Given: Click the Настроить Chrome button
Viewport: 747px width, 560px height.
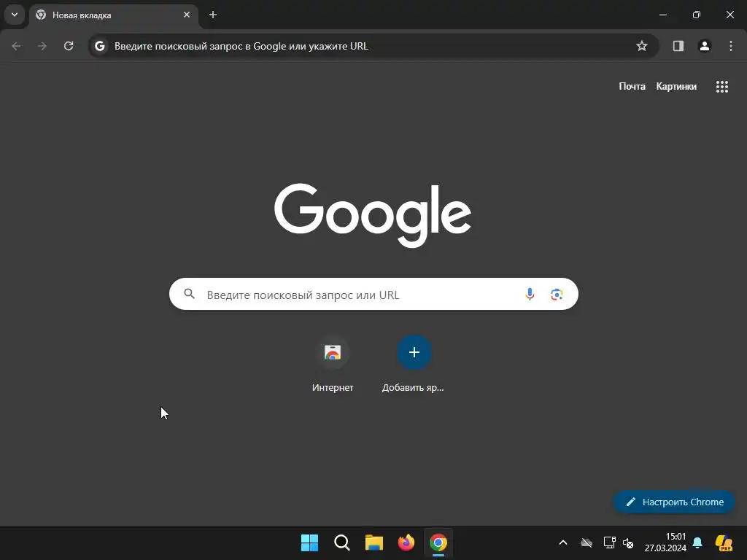Looking at the screenshot, I should point(674,502).
